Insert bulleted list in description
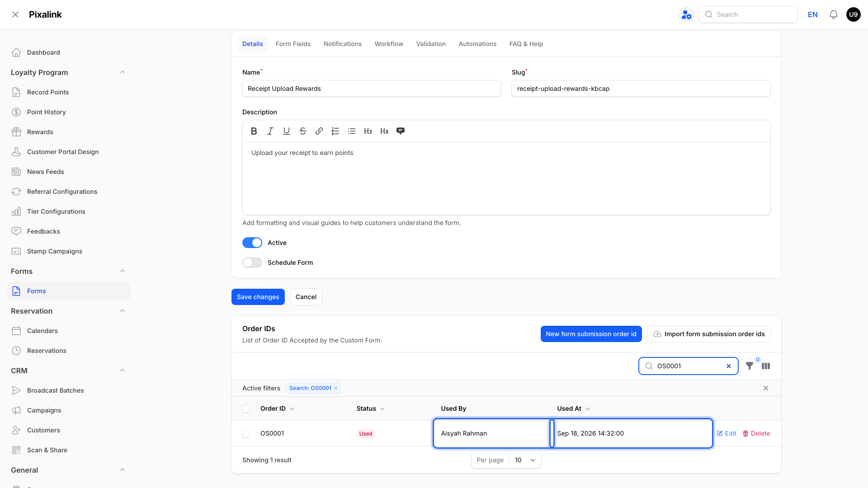Viewport: 868px width, 488px height. tap(352, 131)
